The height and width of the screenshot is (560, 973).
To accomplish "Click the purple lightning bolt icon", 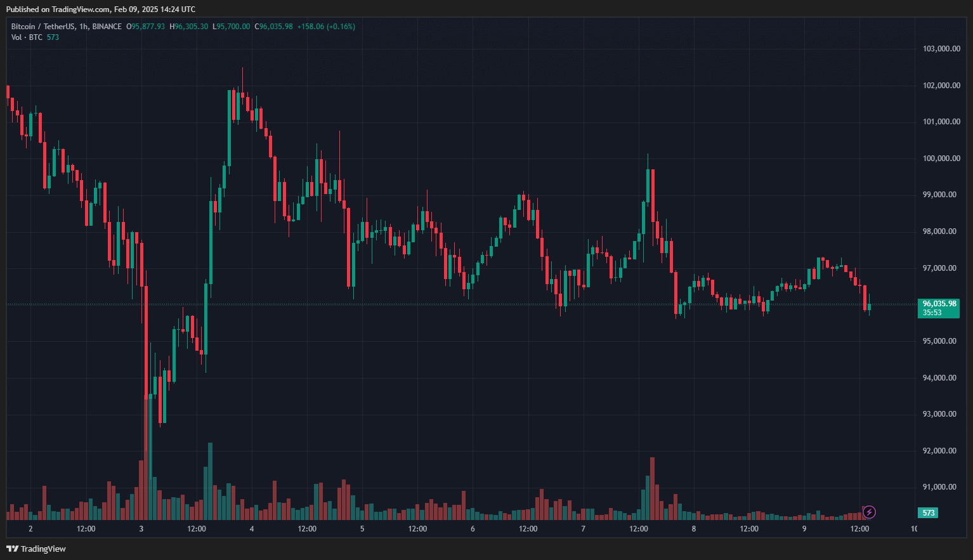I will [x=869, y=512].
